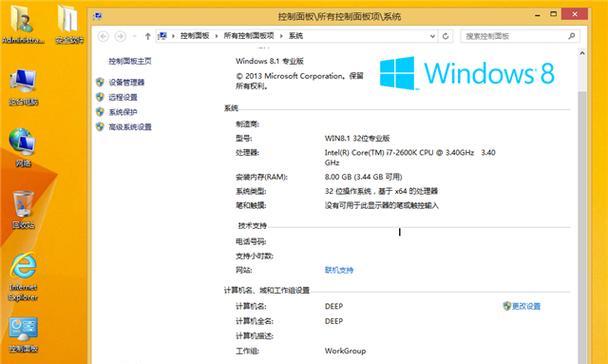The image size is (608, 364).
Task: Select the 控制面板 breadcrumb item
Action: [195, 36]
